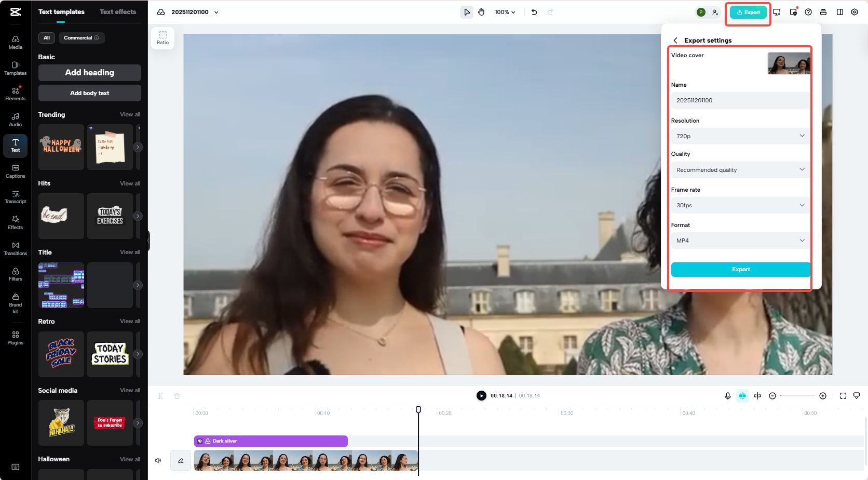This screenshot has height=480, width=868.
Task: Open the Transitions panel
Action: 15,248
